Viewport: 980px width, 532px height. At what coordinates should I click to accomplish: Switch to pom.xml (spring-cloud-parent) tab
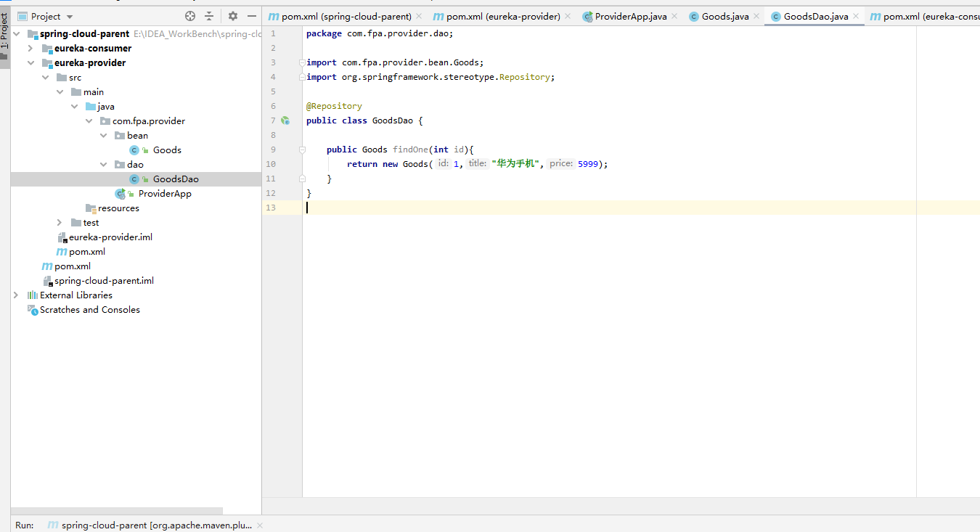click(346, 16)
